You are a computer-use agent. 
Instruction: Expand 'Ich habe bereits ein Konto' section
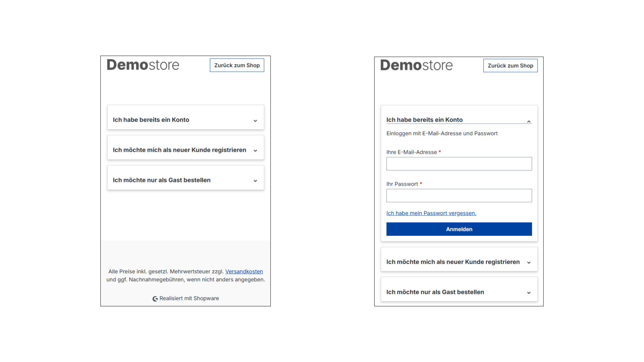pyautogui.click(x=151, y=120)
